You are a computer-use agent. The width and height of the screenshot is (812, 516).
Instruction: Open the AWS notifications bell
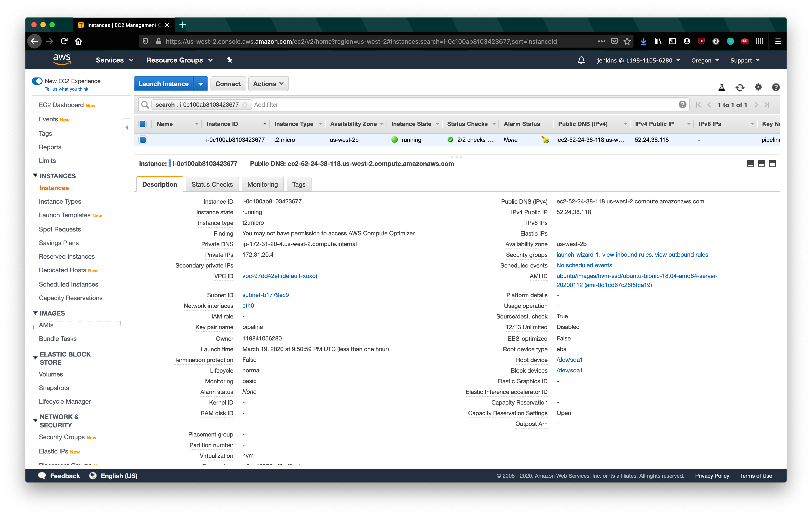point(581,60)
